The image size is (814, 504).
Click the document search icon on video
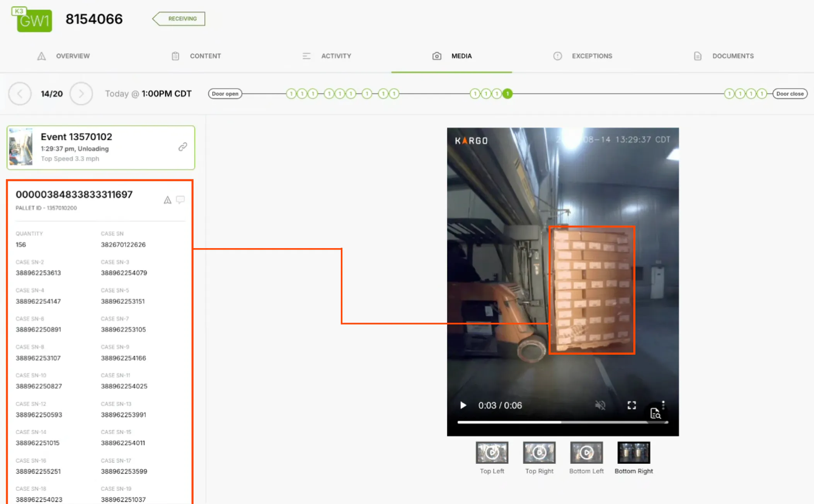[x=655, y=414]
